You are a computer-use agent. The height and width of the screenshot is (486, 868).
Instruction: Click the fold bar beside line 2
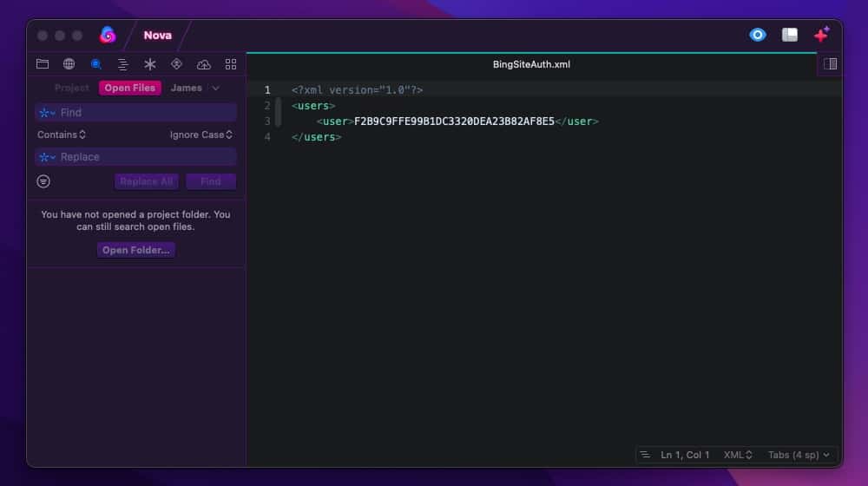tap(279, 112)
